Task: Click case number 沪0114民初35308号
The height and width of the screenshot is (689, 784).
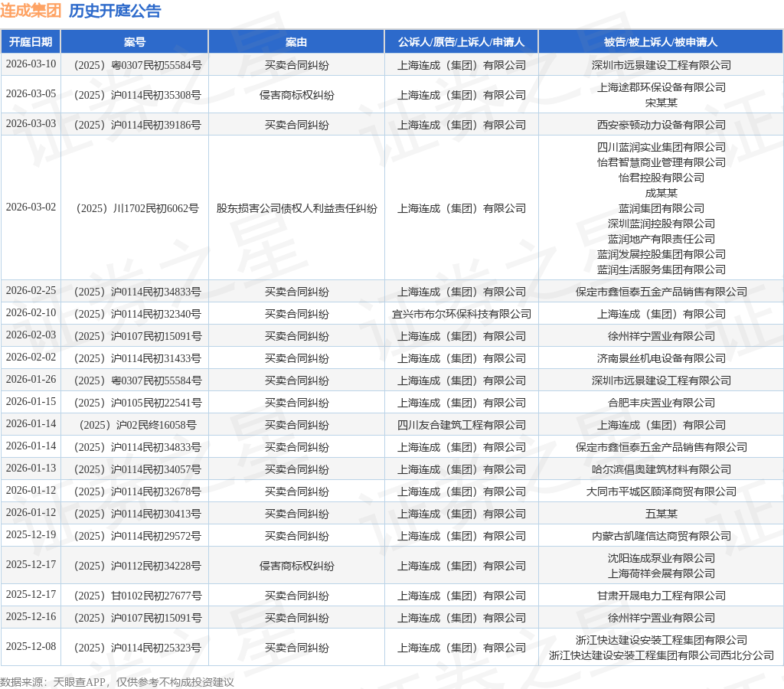Action: point(138,95)
